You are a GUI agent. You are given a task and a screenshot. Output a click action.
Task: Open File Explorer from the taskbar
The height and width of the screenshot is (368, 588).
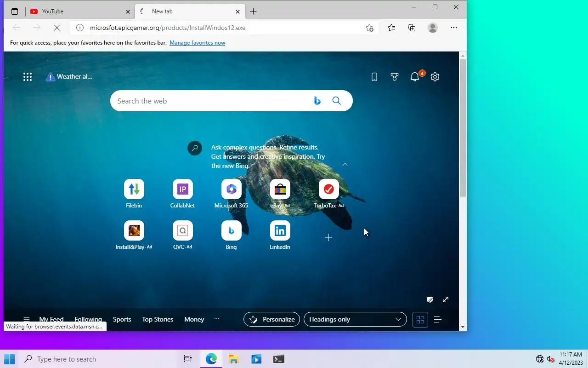234,359
